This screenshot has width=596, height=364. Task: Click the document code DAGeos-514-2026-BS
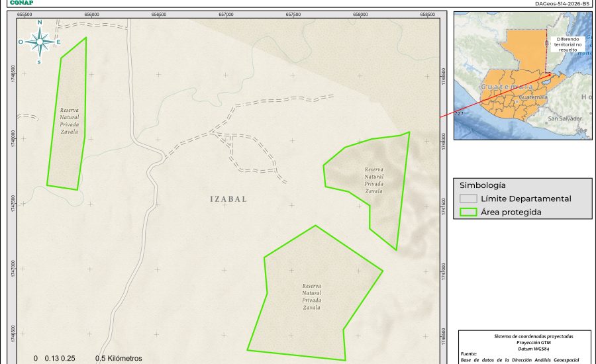[x=562, y=3]
